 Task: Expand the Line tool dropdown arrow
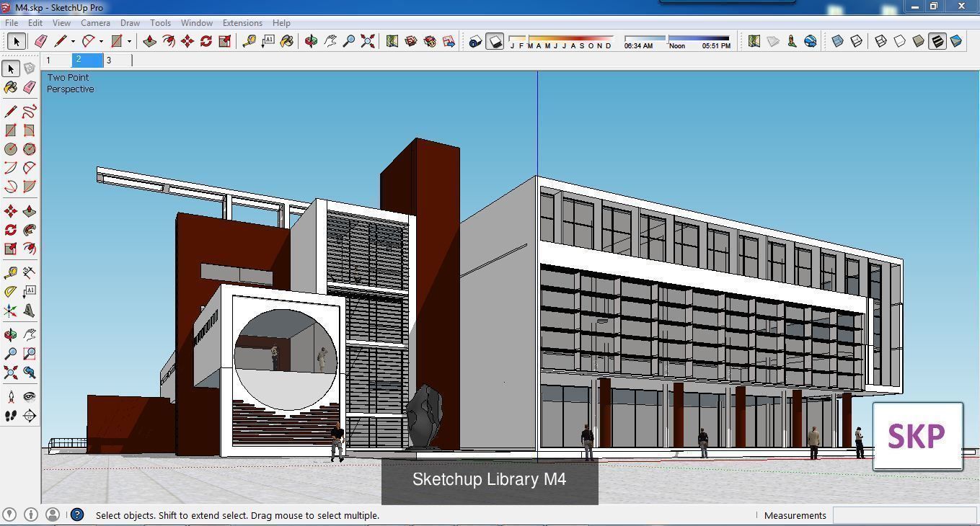tap(73, 41)
